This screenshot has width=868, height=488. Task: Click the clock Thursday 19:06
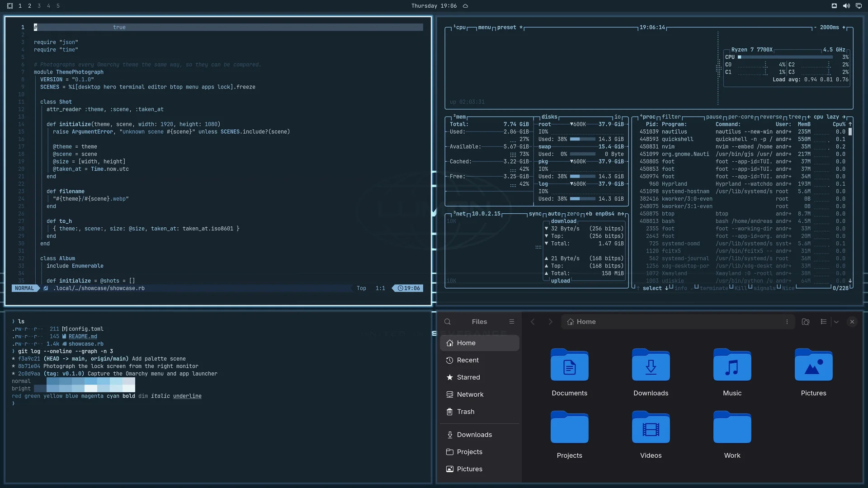434,6
